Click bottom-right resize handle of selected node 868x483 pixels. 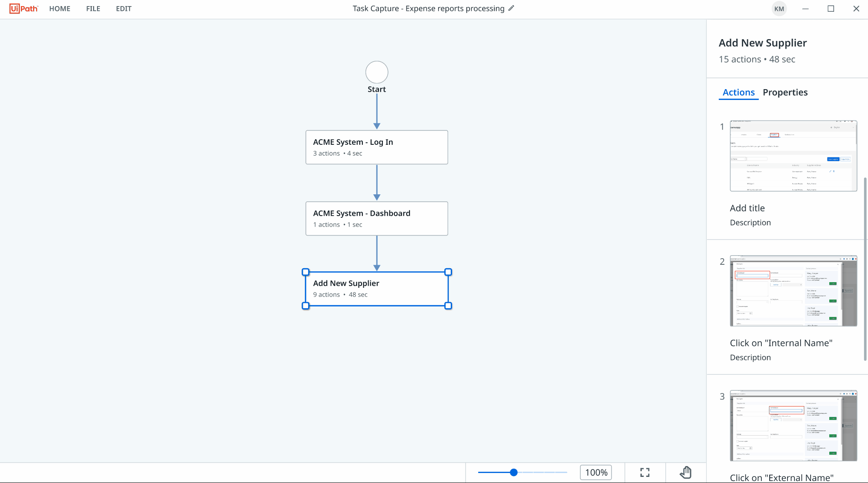(448, 306)
